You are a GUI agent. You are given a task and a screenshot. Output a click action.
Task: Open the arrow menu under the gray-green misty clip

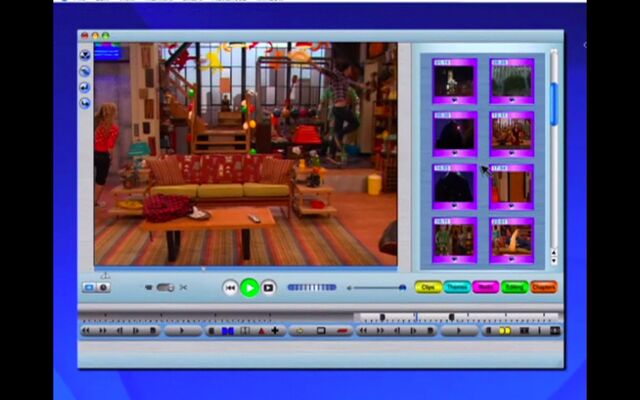pos(512,100)
